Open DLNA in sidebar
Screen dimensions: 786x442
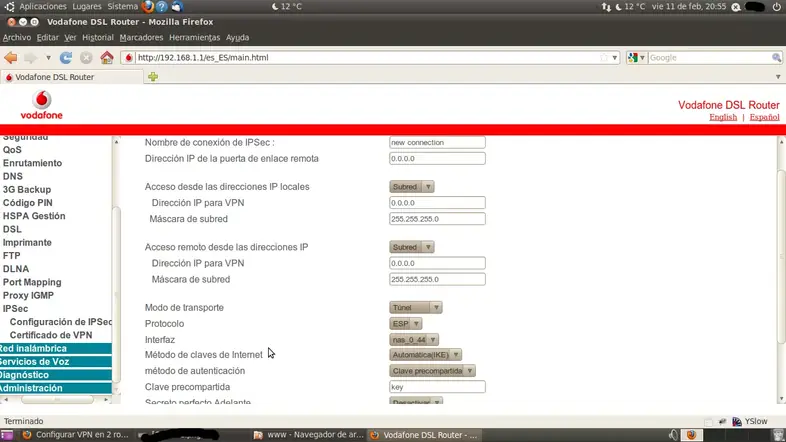[x=16, y=269]
